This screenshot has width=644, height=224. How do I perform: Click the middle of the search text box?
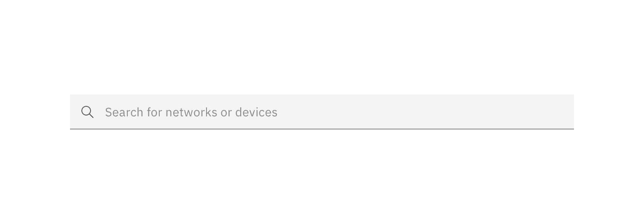click(322, 112)
